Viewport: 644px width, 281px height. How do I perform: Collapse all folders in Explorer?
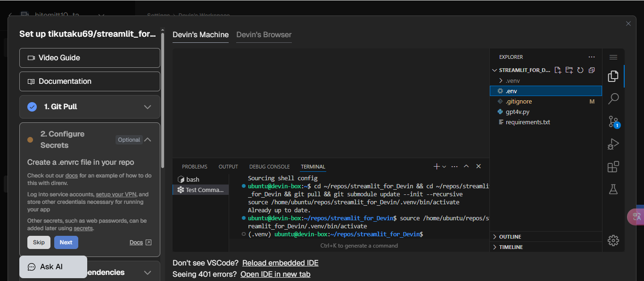coord(592,70)
